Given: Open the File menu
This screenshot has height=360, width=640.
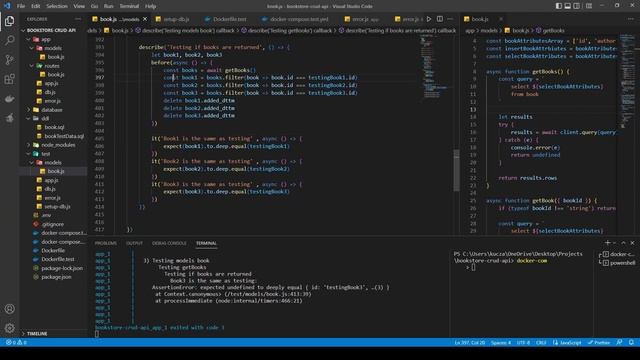Looking at the screenshot, I should tap(21, 6).
